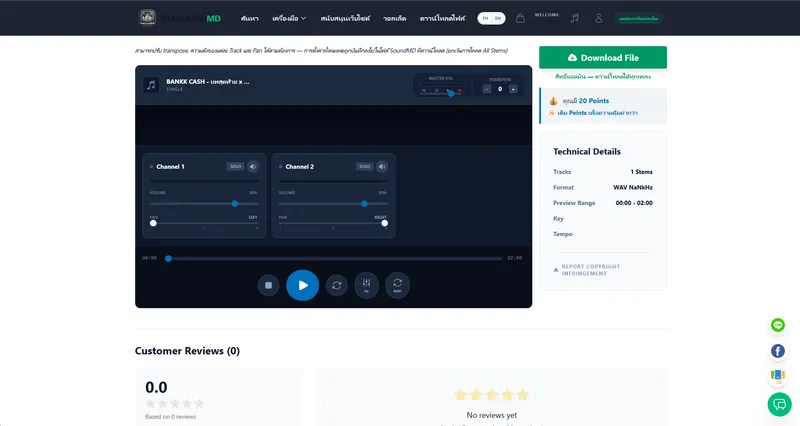Click the BANKK CASH track title
800x426 pixels.
[208, 82]
